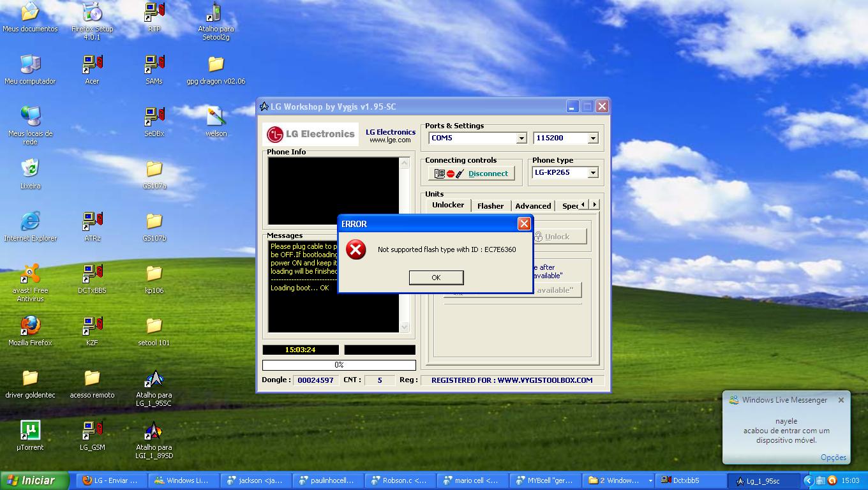This screenshot has height=490, width=868.
Task: Open the setool 101 folder
Action: point(154,331)
